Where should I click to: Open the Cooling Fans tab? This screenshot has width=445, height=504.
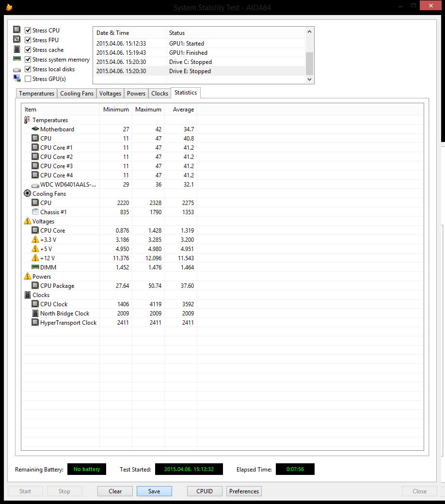(x=77, y=93)
